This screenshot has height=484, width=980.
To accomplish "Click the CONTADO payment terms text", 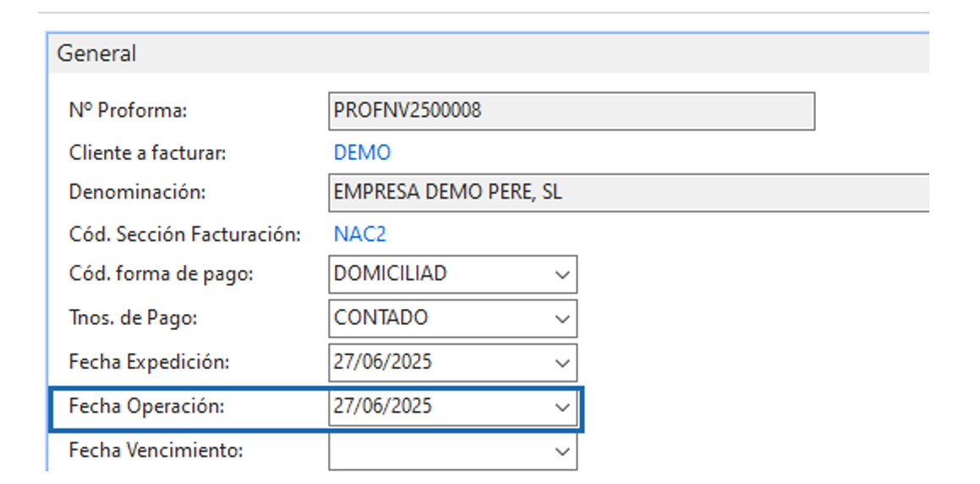I will pyautogui.click(x=381, y=318).
